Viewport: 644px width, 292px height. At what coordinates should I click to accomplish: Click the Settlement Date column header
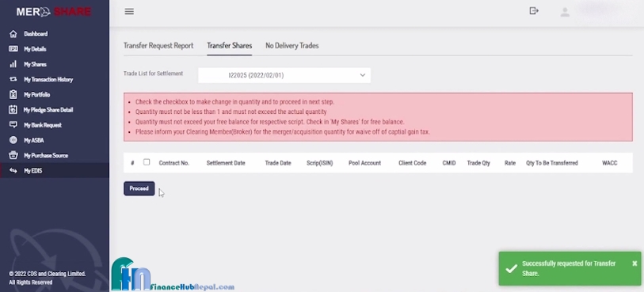pyautogui.click(x=226, y=163)
